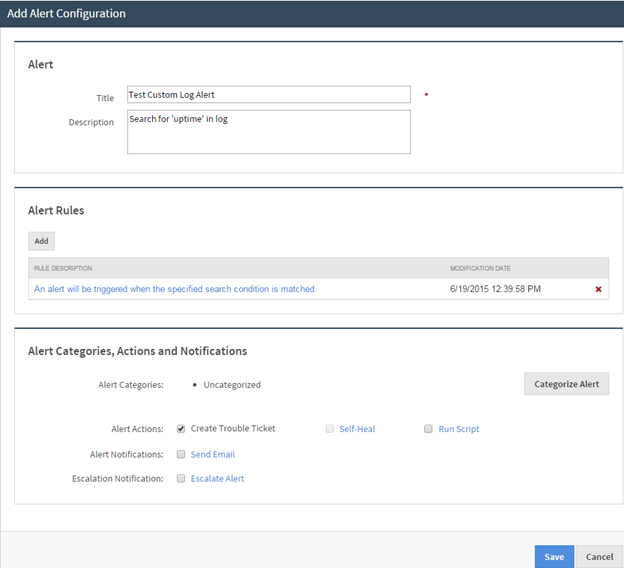Focus the Description text area
Screen dimensions: 624x568
coord(269,132)
